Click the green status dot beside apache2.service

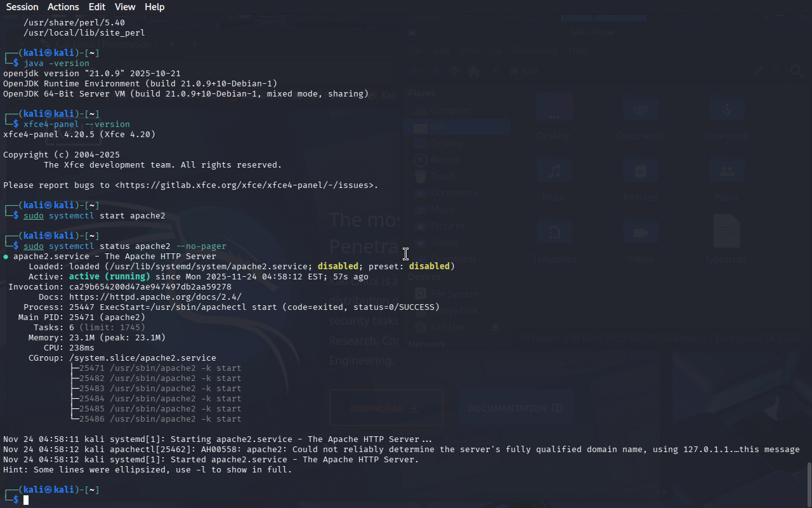(6, 257)
